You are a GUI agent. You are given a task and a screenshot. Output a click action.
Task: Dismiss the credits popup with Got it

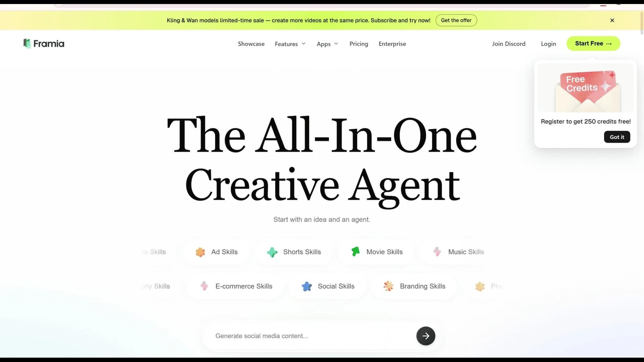click(x=617, y=137)
